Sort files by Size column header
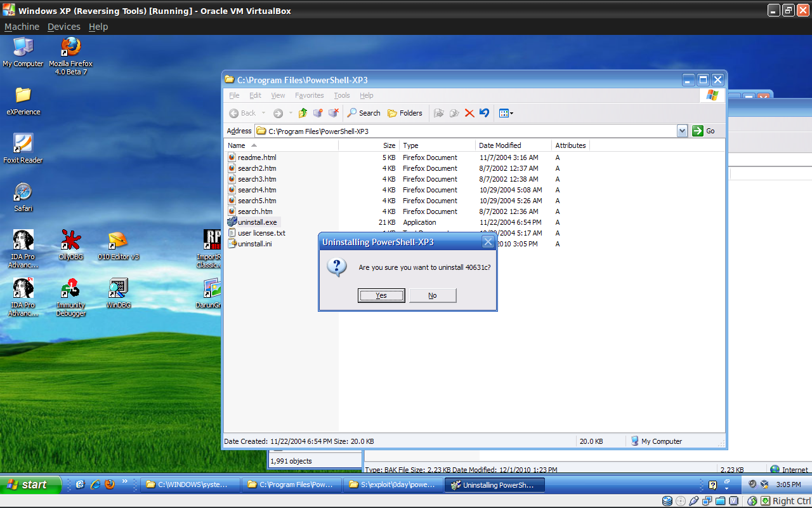This screenshot has height=508, width=812. point(369,145)
